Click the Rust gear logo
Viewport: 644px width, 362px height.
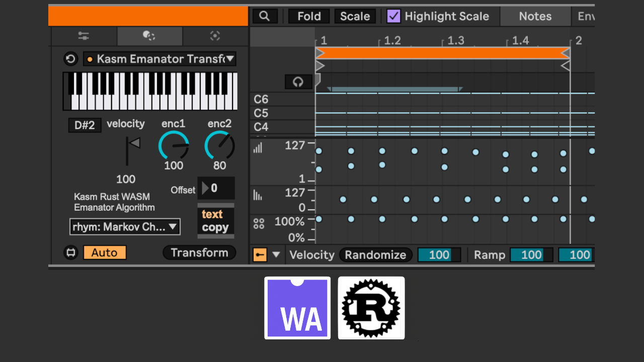[x=371, y=308]
